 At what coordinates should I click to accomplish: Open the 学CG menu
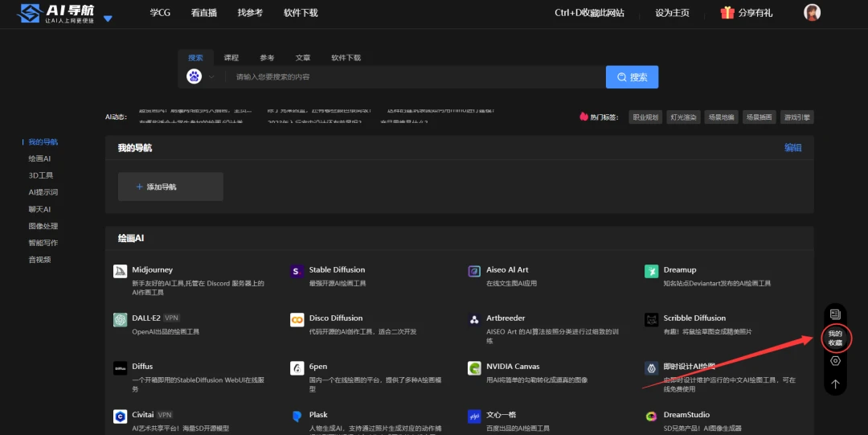click(160, 13)
